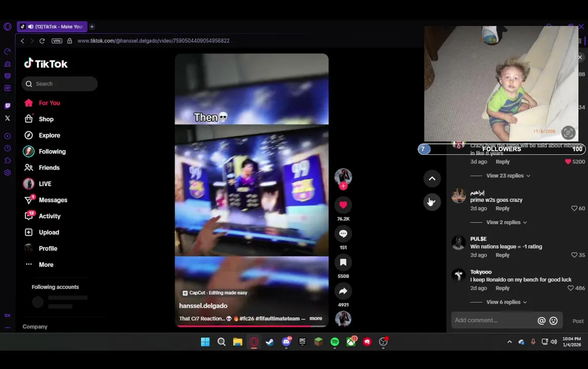Click the Company footer link

(x=35, y=326)
